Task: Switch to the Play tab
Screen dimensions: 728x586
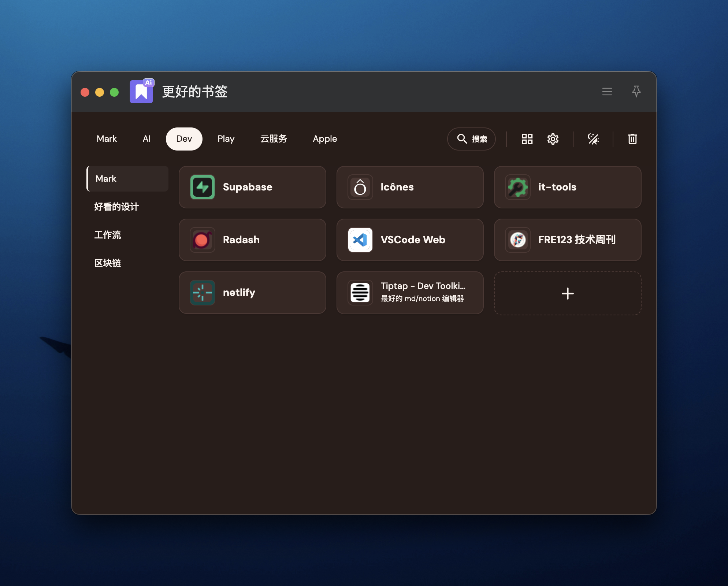Action: 226,139
